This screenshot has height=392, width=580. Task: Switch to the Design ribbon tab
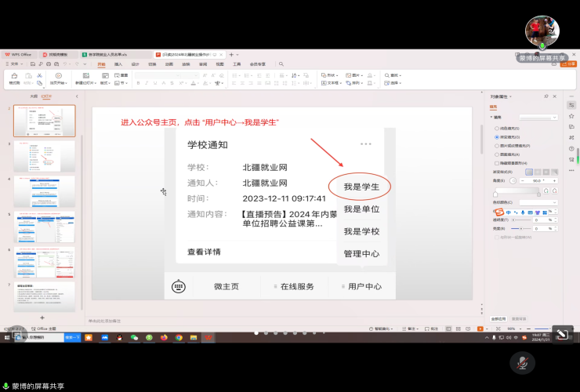(x=135, y=64)
